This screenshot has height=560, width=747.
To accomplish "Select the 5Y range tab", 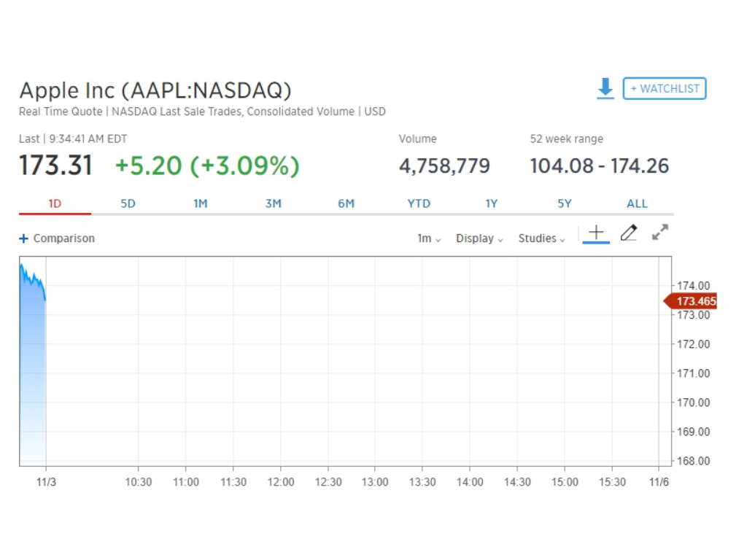I will pos(565,204).
